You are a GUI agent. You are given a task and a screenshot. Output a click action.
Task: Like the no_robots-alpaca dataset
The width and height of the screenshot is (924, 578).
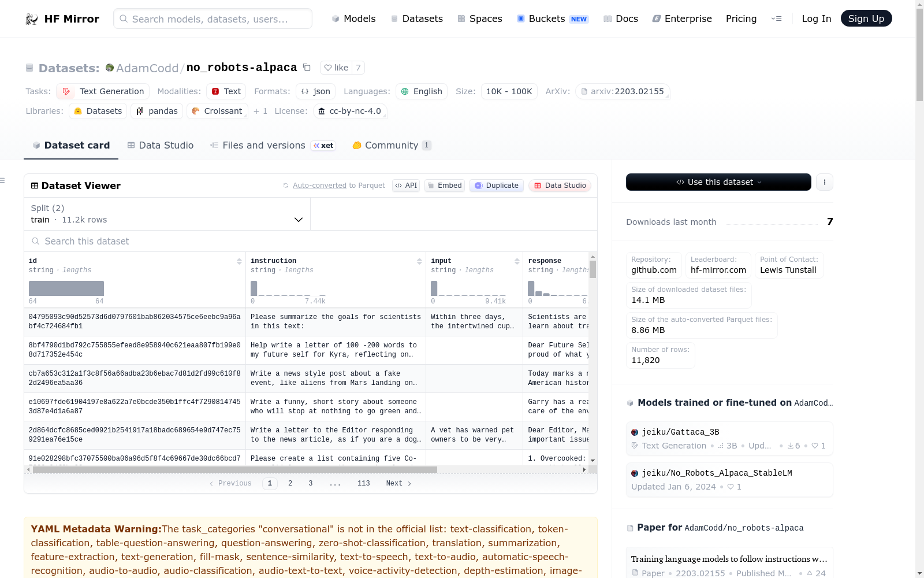(x=336, y=68)
